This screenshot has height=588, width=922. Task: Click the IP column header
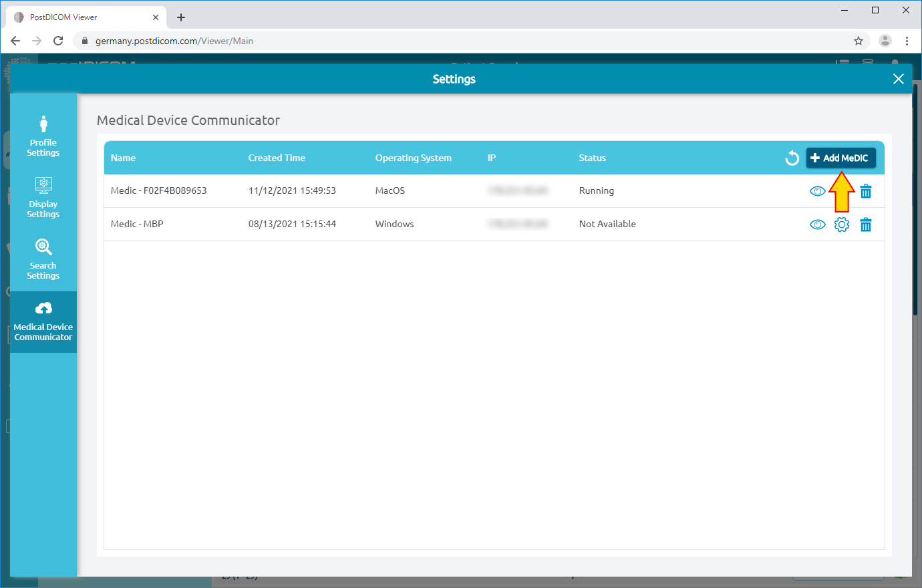[x=492, y=158]
